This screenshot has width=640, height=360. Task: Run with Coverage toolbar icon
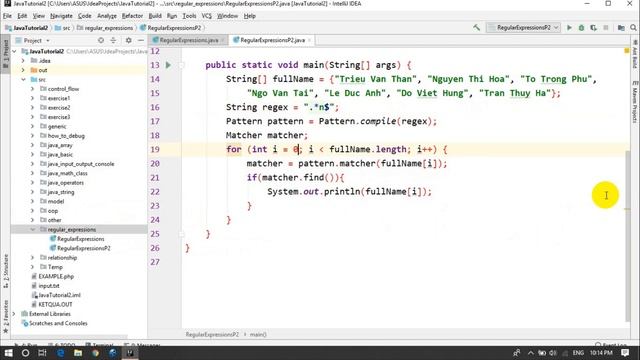pos(593,28)
